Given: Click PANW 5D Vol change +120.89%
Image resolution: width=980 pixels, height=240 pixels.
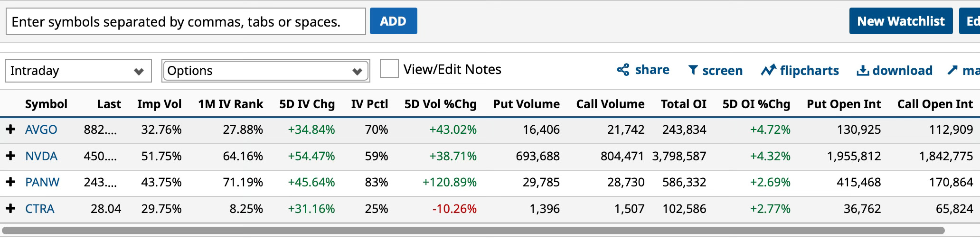Looking at the screenshot, I should (x=449, y=182).
